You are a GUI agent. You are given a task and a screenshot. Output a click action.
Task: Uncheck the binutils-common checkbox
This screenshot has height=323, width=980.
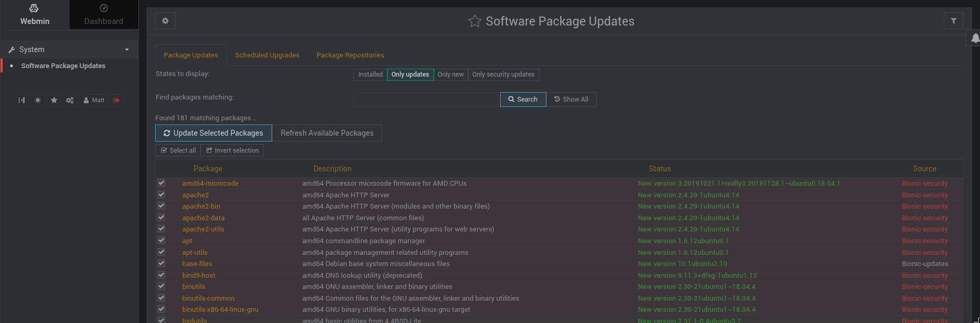tap(161, 297)
